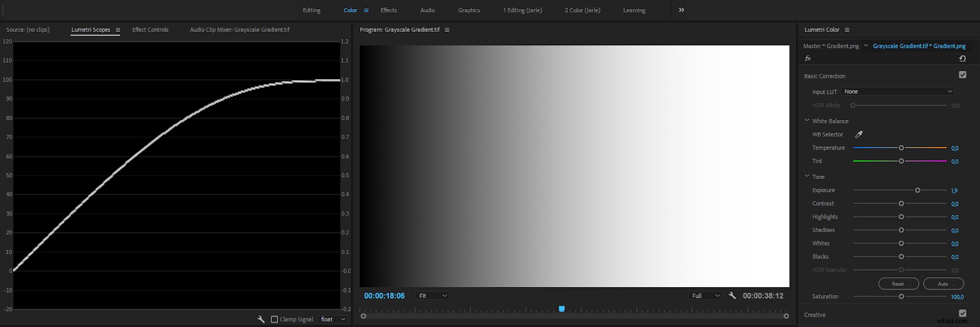Switch to the Effects workspace
The width and height of the screenshot is (980, 327).
[389, 10]
